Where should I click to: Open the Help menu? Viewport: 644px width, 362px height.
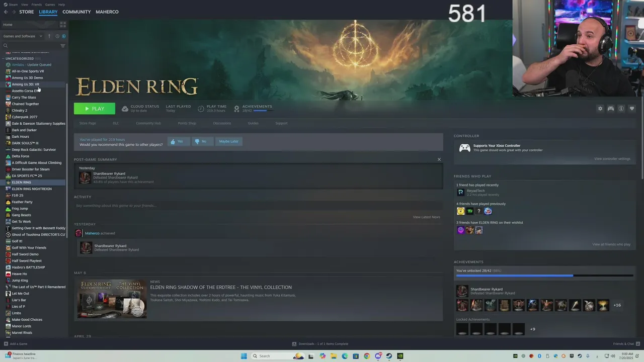tap(61, 5)
